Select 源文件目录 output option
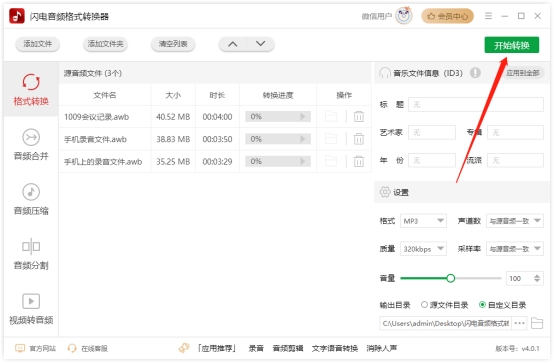This screenshot has height=363, width=554. point(444,305)
